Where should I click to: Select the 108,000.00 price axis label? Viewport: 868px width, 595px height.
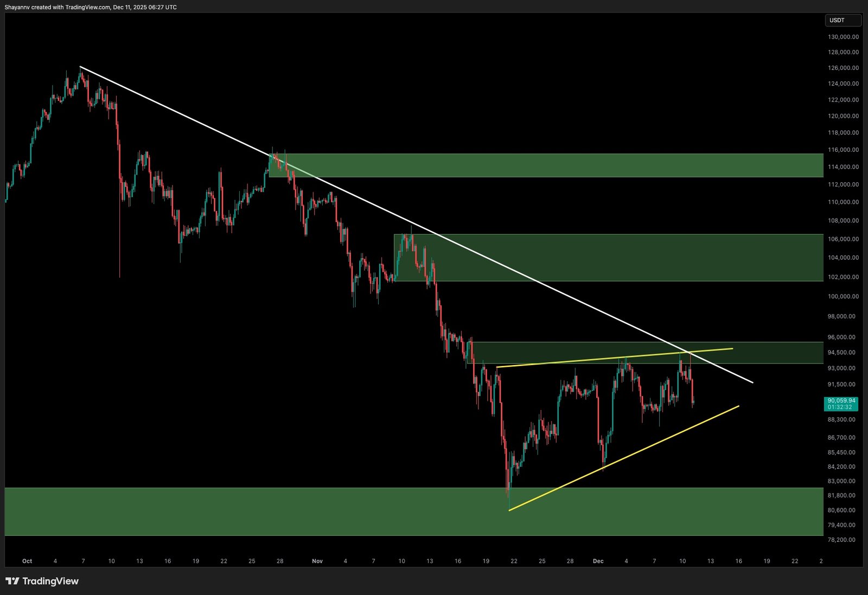843,221
